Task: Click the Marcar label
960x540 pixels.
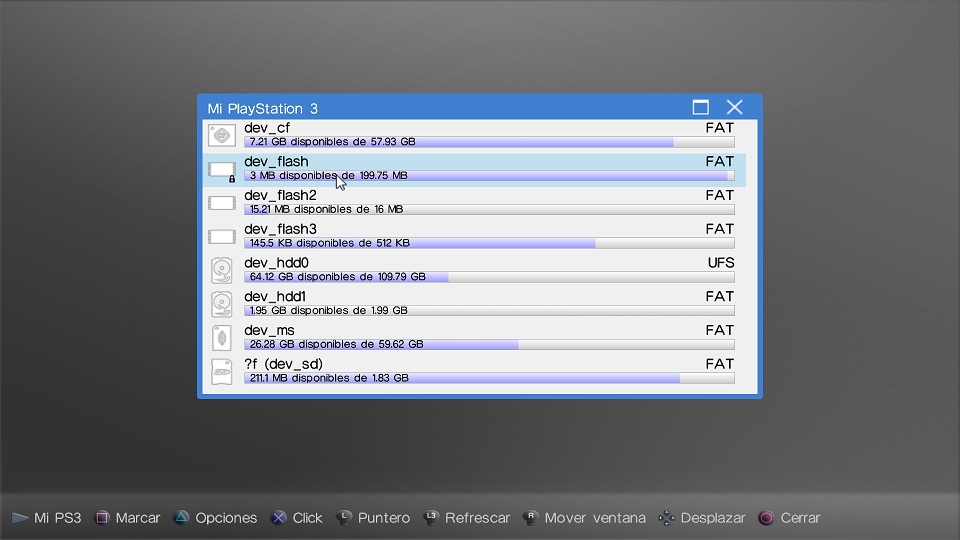Action: coord(138,518)
